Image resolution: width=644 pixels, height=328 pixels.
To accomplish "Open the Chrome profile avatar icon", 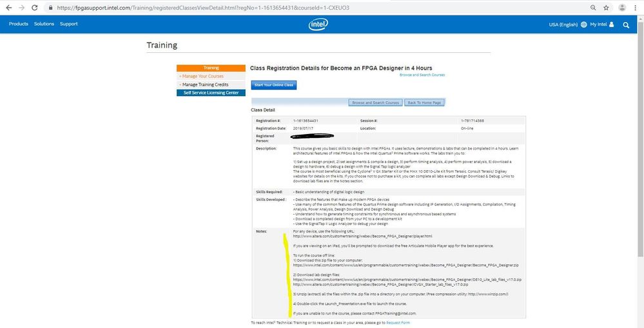I will (622, 8).
